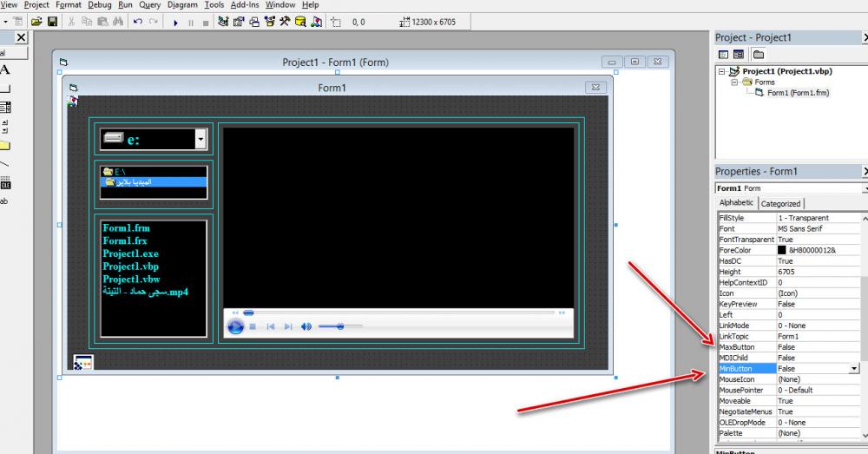Screen dimensions: 868x454
Task: Click the Height value 6705 field
Action: click(x=819, y=272)
